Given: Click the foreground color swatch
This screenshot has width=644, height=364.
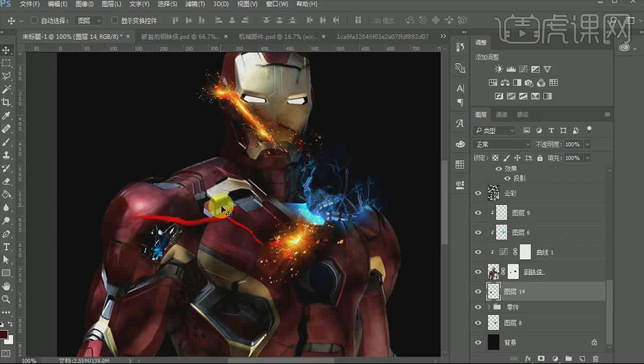Looking at the screenshot, I should click(4, 335).
